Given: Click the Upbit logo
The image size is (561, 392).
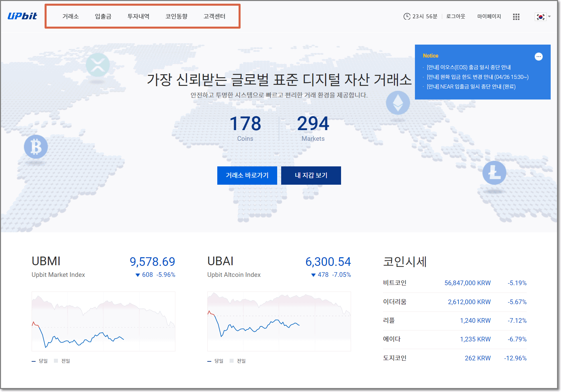Looking at the screenshot, I should click(22, 16).
